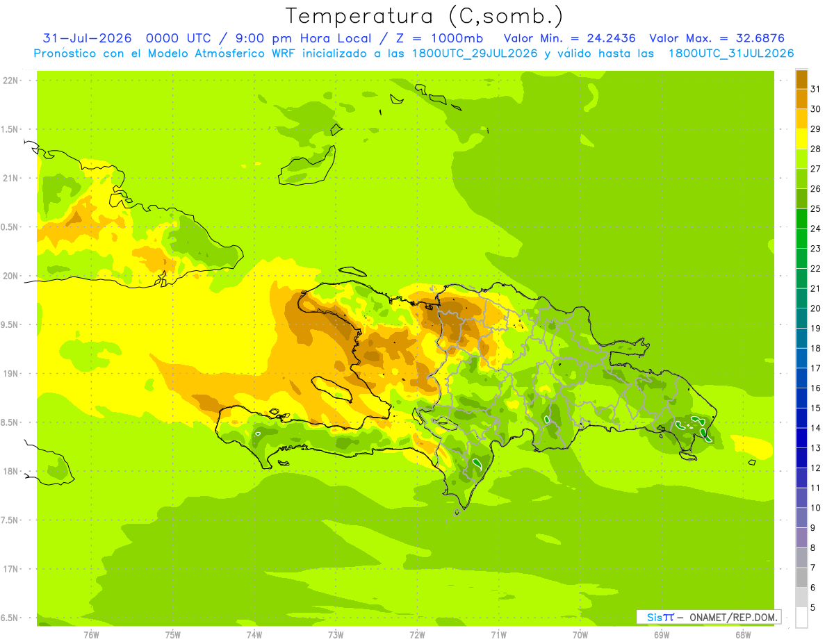Click the color bar label "10"

click(816, 508)
